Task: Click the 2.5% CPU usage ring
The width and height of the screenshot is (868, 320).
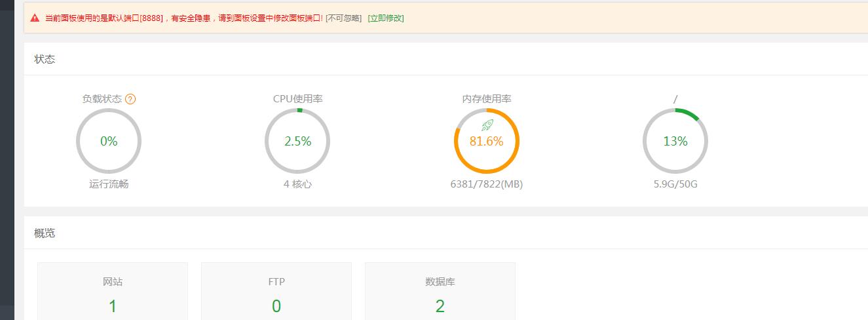Action: tap(297, 141)
